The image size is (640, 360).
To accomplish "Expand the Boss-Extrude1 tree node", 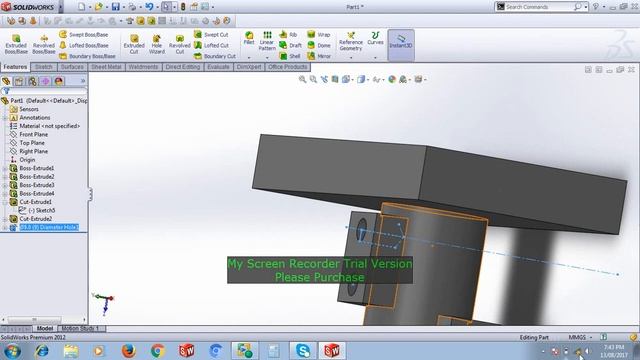I will tap(5, 168).
